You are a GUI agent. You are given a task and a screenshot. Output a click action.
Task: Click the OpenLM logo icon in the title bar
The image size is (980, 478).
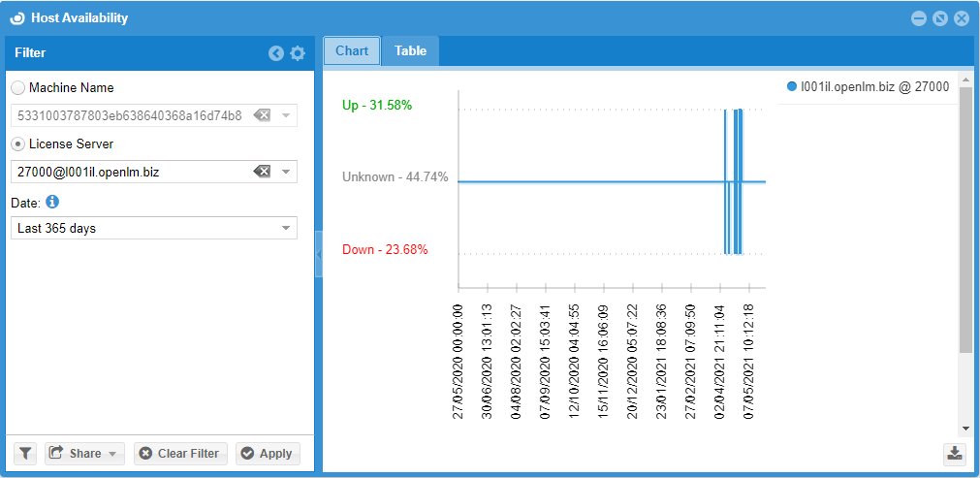coord(16,17)
